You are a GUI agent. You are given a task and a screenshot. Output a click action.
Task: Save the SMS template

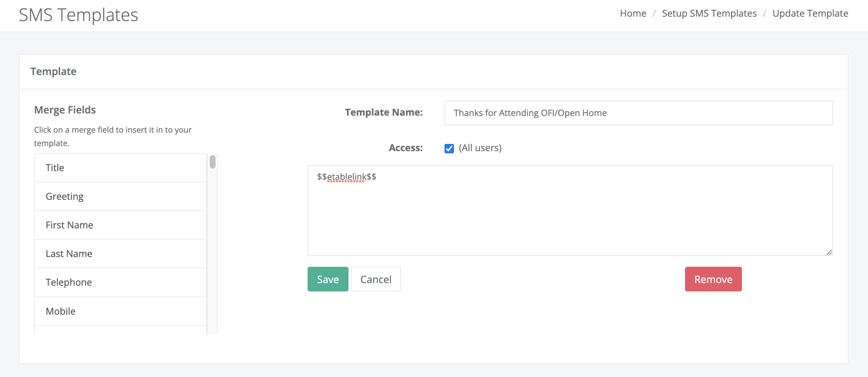pos(327,279)
